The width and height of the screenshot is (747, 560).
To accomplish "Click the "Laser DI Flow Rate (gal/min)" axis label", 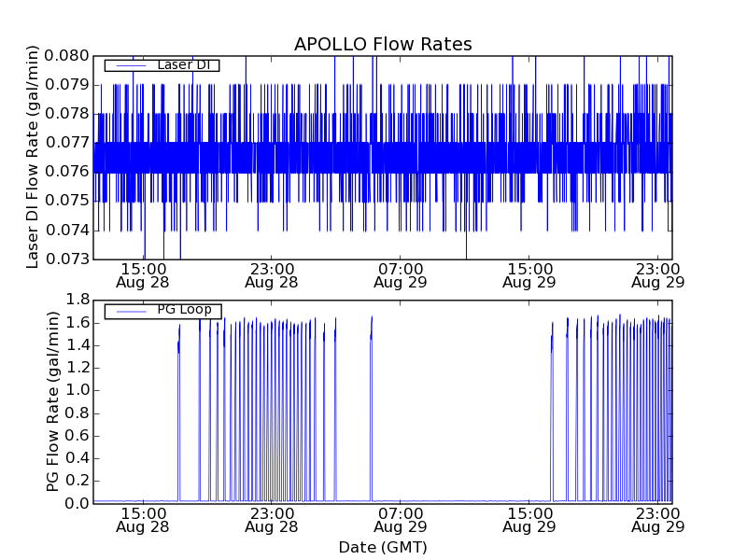I will coord(32,157).
